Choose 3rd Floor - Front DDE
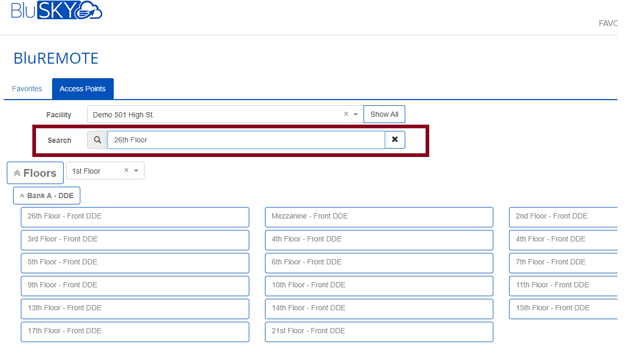630x364 pixels. pyautogui.click(x=135, y=240)
